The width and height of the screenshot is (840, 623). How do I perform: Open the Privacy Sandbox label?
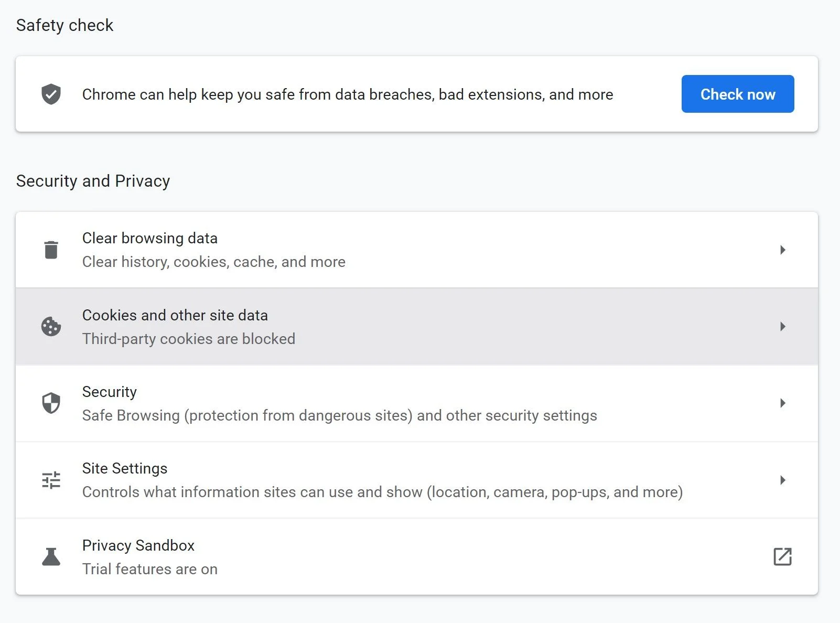[138, 545]
